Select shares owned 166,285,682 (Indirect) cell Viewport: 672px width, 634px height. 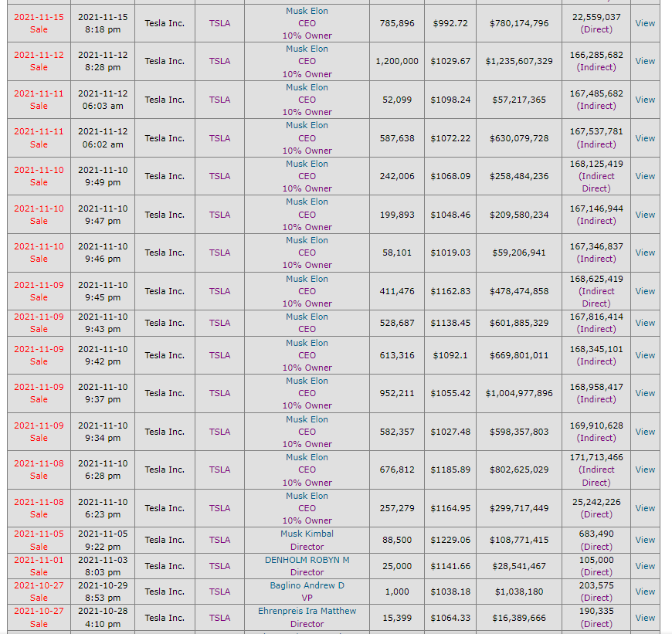point(596,61)
